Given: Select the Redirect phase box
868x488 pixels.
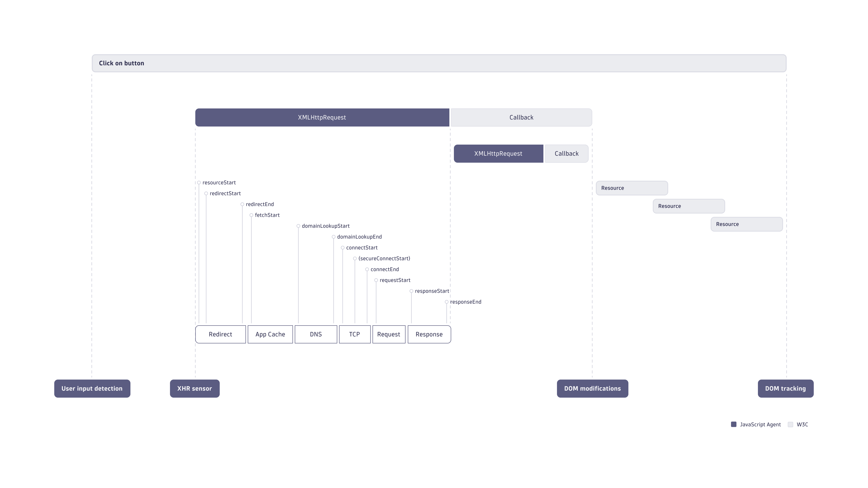Looking at the screenshot, I should 220,334.
